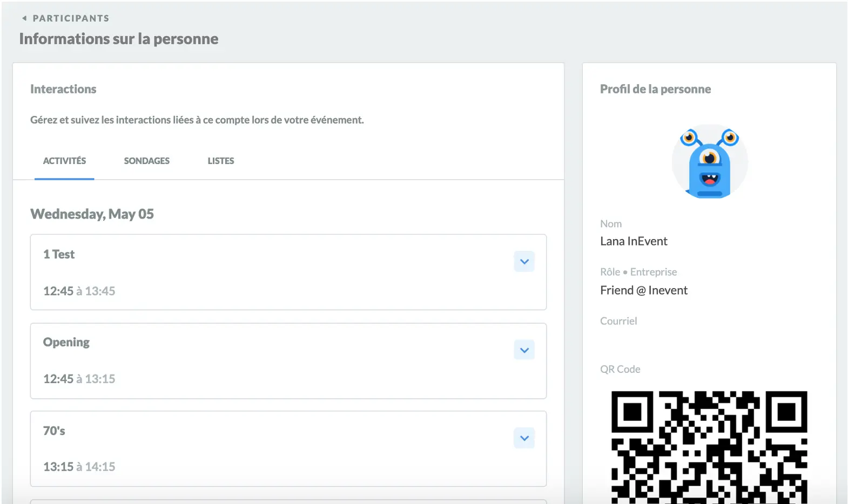The width and height of the screenshot is (848, 504).
Task: Switch to the SONDAGES tab
Action: (147, 161)
